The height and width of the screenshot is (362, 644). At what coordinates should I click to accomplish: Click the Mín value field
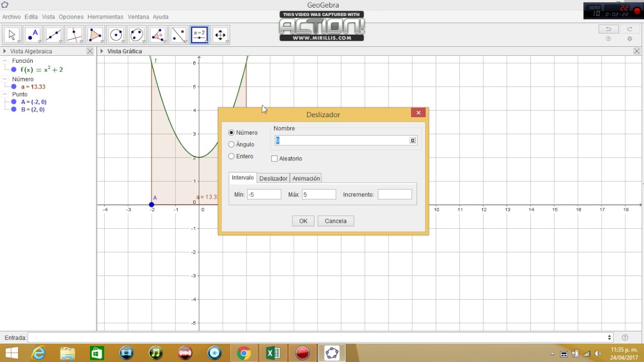264,195
